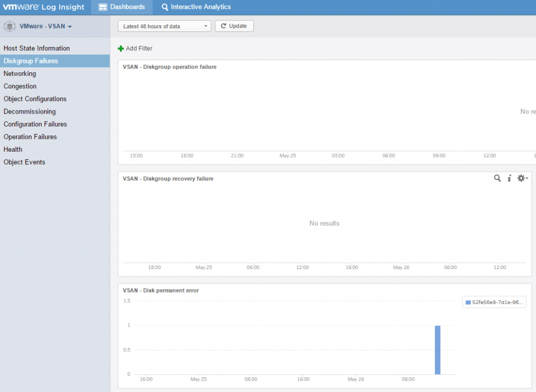Open the Interactive Analytics tab

click(x=196, y=7)
